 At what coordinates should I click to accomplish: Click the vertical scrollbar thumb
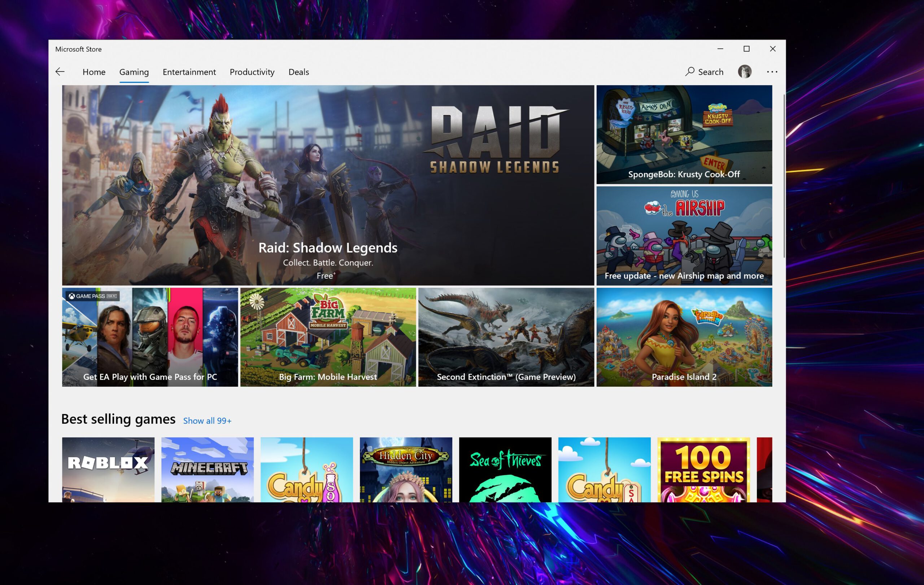[x=784, y=176]
